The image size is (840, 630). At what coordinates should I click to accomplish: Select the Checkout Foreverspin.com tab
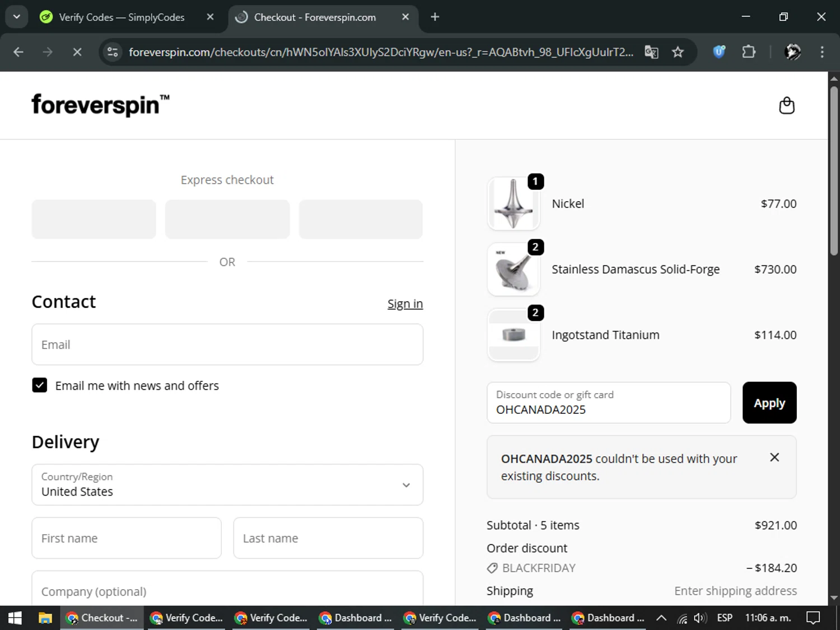[x=322, y=17]
